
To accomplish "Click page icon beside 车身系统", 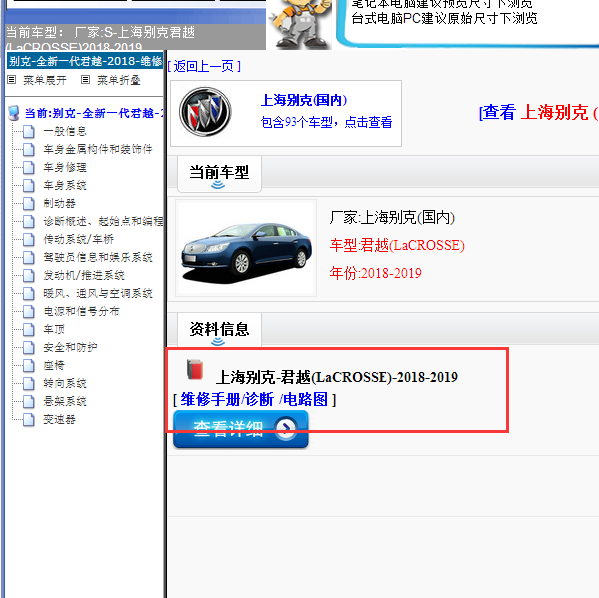I will pyautogui.click(x=29, y=185).
